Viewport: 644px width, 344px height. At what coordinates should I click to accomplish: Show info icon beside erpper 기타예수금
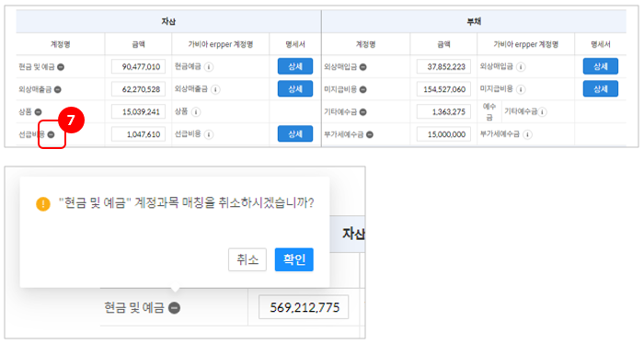click(543, 111)
